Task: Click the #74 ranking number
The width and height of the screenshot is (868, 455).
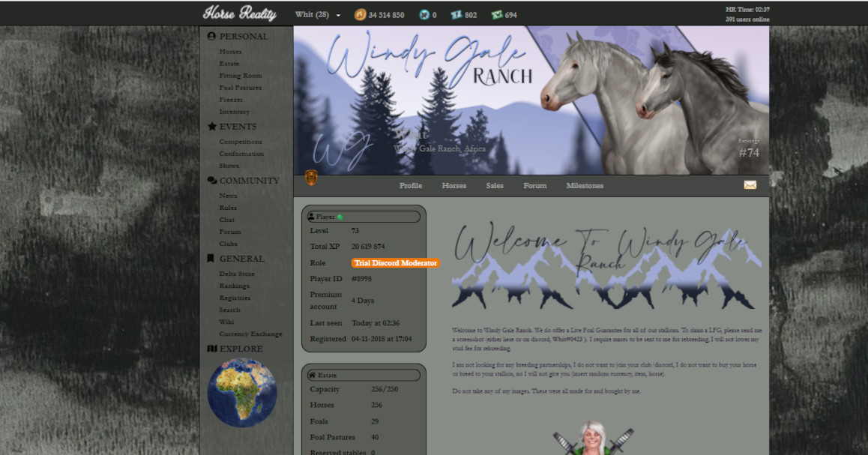Action: pyautogui.click(x=749, y=153)
